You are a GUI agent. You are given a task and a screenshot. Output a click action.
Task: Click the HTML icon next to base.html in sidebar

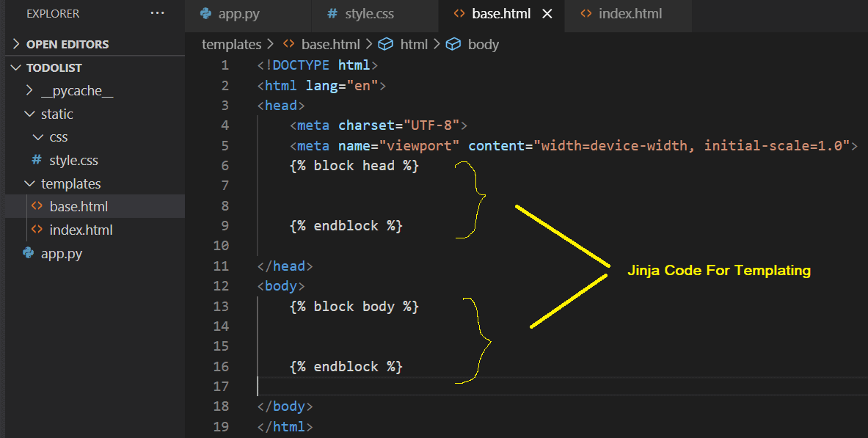click(38, 206)
